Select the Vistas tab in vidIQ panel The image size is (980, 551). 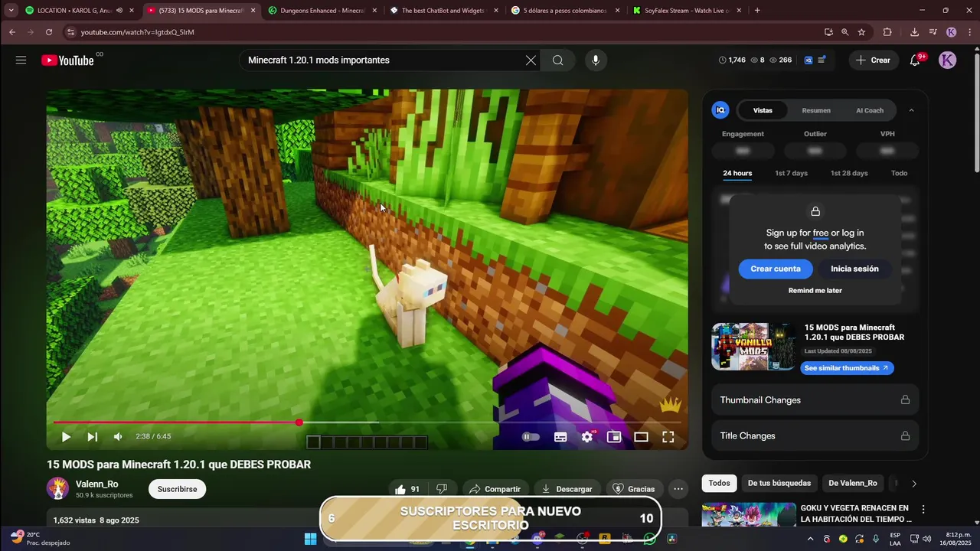pyautogui.click(x=763, y=110)
